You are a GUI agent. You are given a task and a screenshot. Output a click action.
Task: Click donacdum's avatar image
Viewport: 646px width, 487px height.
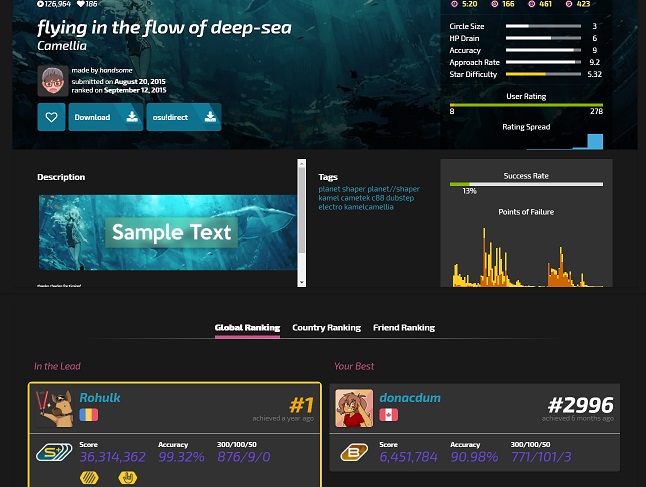pyautogui.click(x=354, y=408)
